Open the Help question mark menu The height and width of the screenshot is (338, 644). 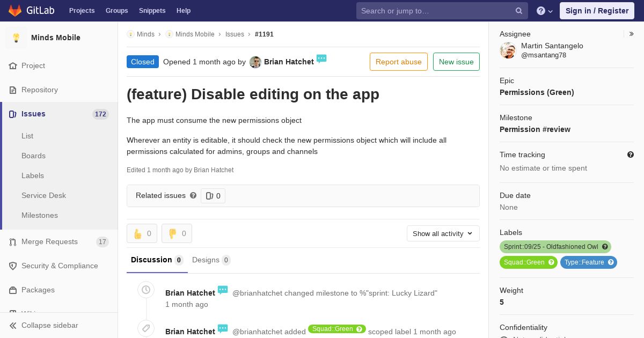545,11
